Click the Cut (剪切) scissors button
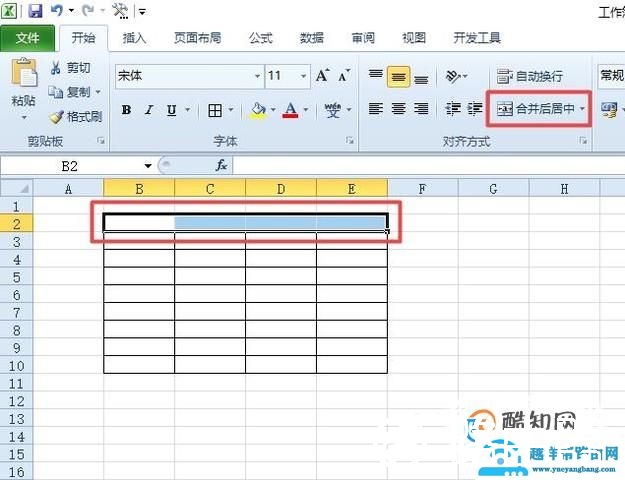Image resolution: width=625 pixels, height=480 pixels. coord(70,68)
